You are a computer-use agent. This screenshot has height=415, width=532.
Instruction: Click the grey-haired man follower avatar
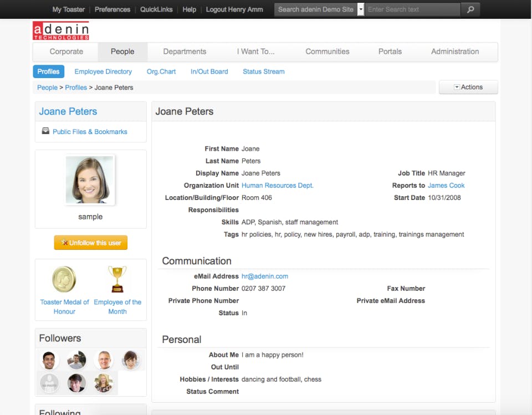104,360
